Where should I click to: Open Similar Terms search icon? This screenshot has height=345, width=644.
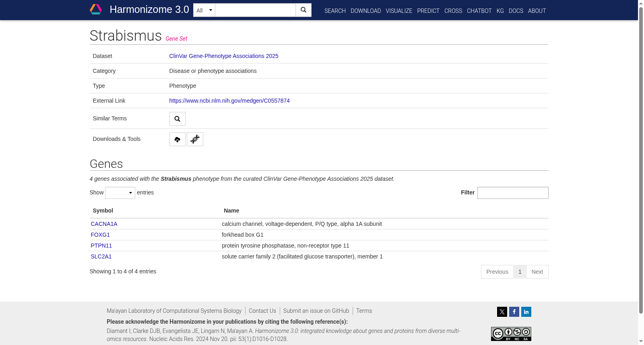[x=178, y=119]
